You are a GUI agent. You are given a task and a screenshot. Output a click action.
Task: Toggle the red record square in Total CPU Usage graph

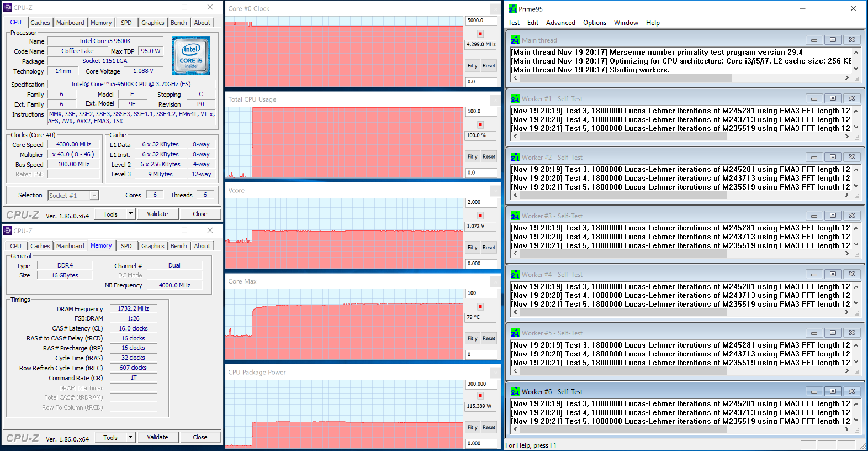pos(480,125)
